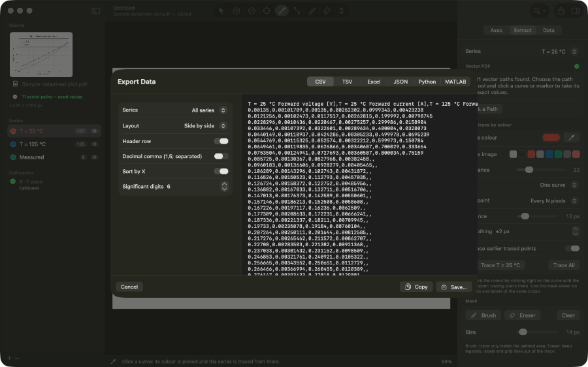
Task: Select the mask brush tool in top toolbar
Action: pos(312,11)
